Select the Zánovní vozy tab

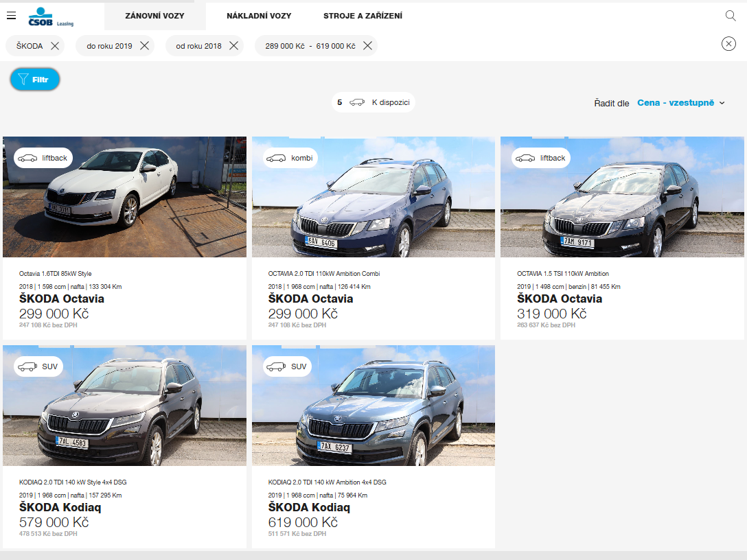(x=154, y=16)
